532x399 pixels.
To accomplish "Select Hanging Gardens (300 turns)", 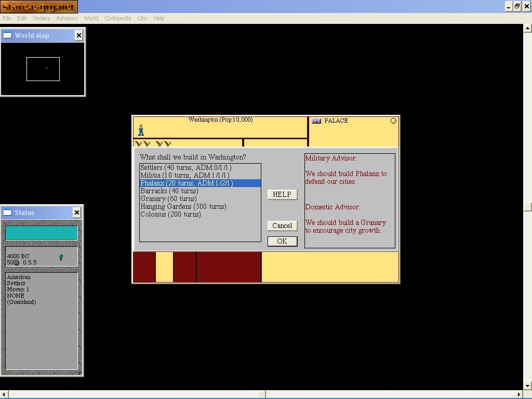I will pyautogui.click(x=200, y=207).
